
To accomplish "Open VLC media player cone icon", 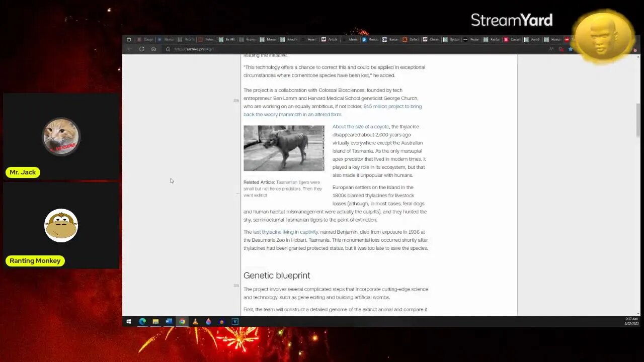I will [195, 321].
